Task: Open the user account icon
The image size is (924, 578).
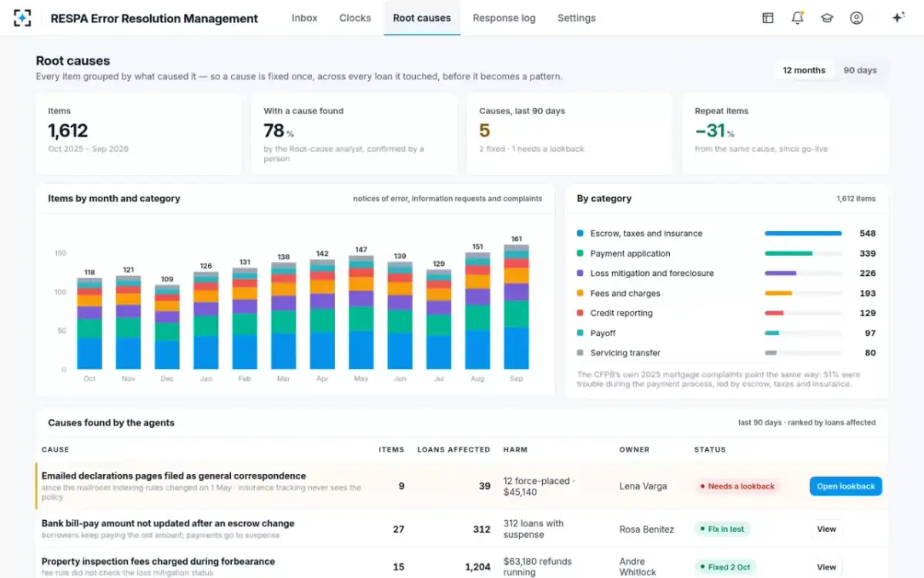Action: click(x=856, y=18)
